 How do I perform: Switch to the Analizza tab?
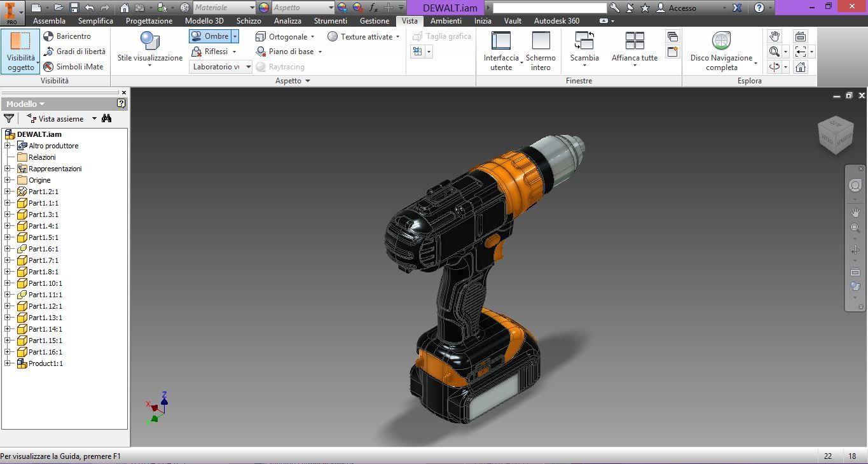click(287, 21)
